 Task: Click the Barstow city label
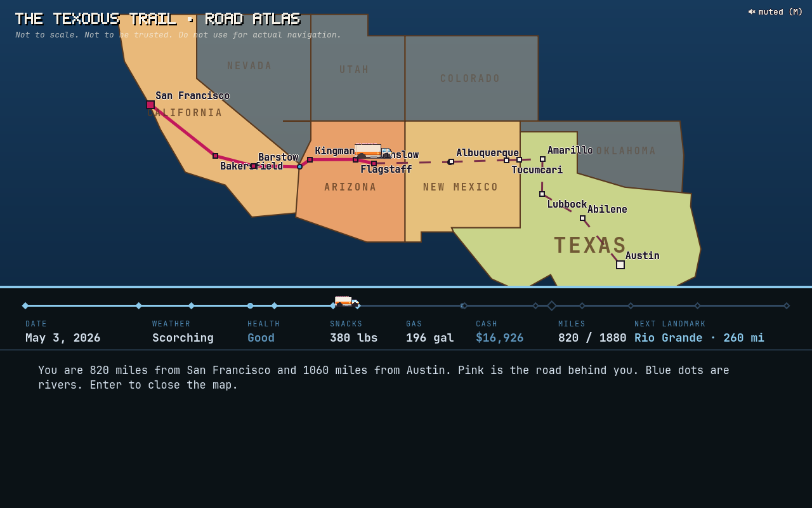point(278,157)
